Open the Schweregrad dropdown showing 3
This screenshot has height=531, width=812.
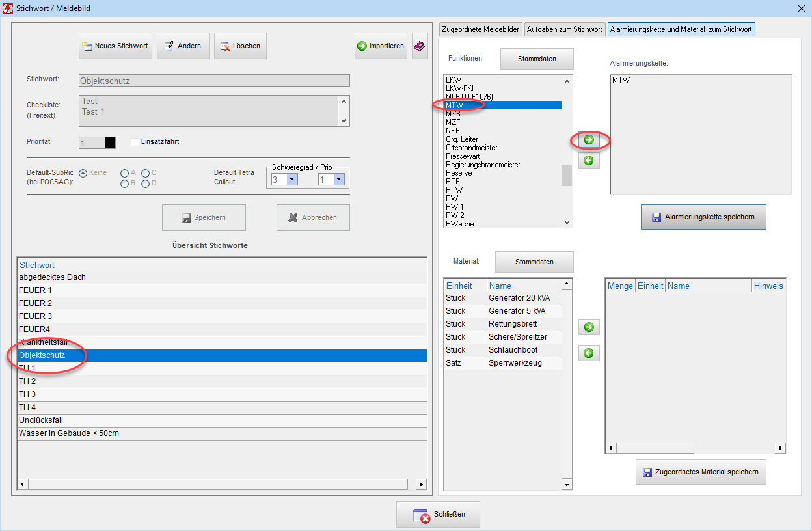click(x=291, y=180)
